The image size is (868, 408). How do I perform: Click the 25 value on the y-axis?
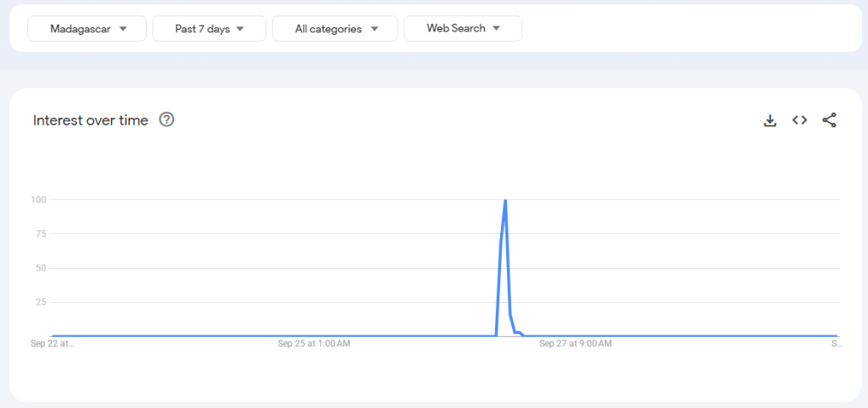(x=39, y=302)
